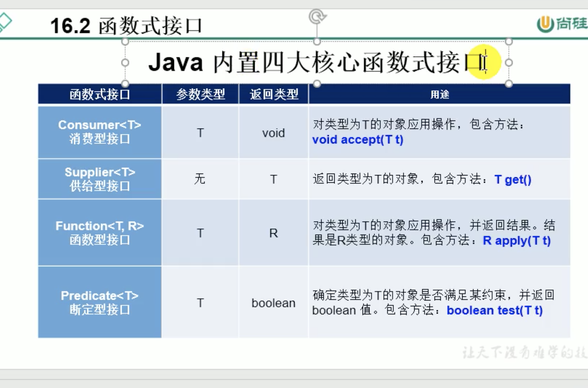Click the top left corner handle of title box
Screen dimensions: 588x388
pyautogui.click(x=125, y=42)
